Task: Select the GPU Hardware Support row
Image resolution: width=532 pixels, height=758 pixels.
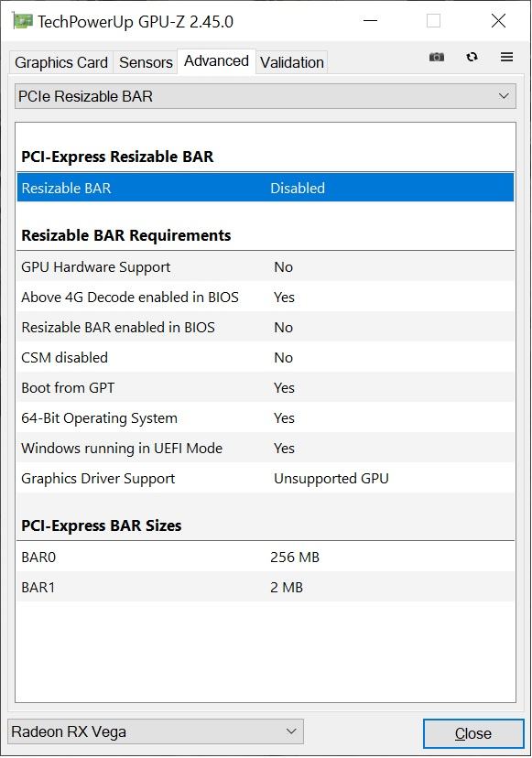Action: 265,266
